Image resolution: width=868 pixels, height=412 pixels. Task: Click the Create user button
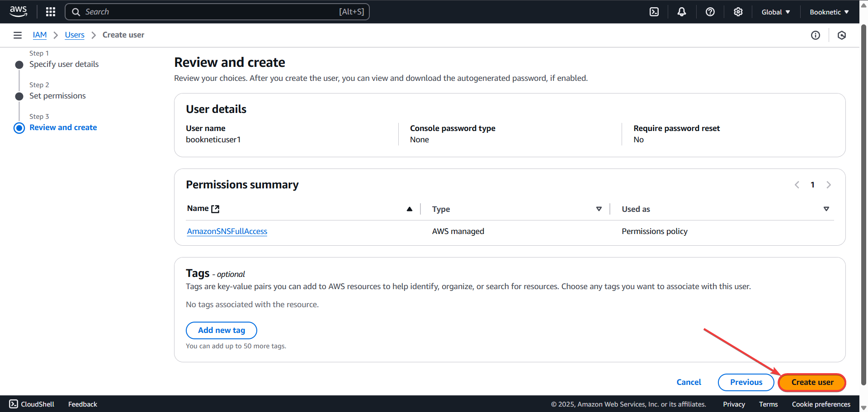(x=812, y=382)
